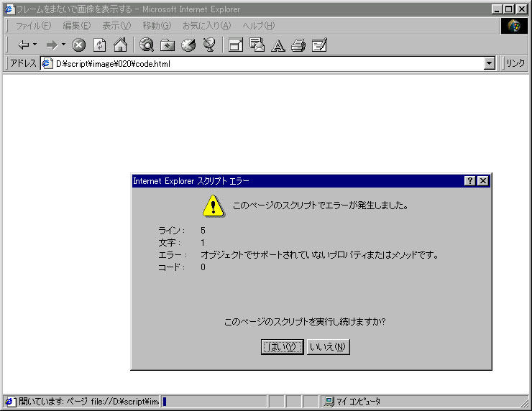The image size is (532, 411).
Task: Click the ? help button in dialog
Action: 470,181
